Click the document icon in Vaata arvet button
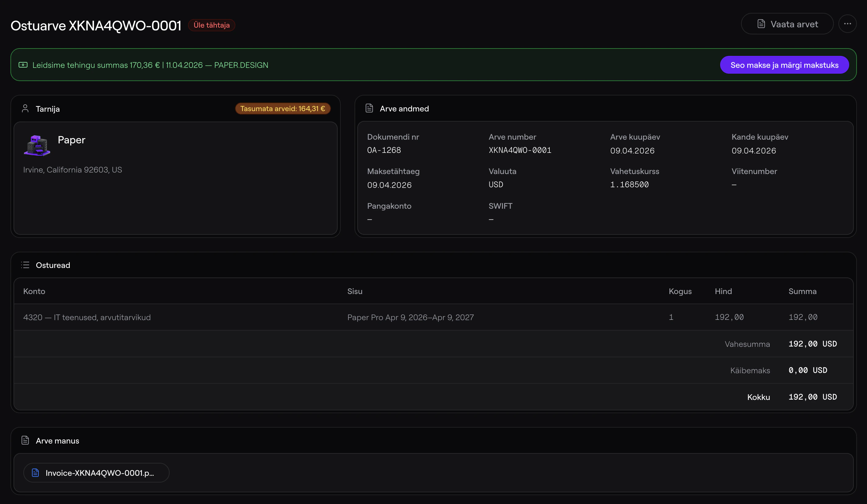 [761, 24]
